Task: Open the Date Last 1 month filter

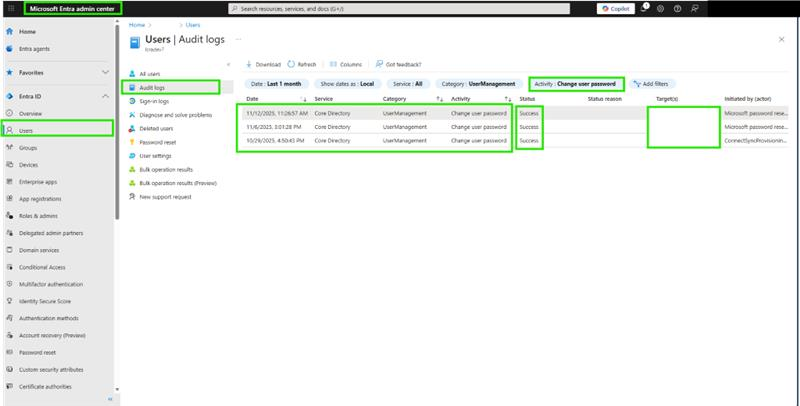Action: pos(276,84)
